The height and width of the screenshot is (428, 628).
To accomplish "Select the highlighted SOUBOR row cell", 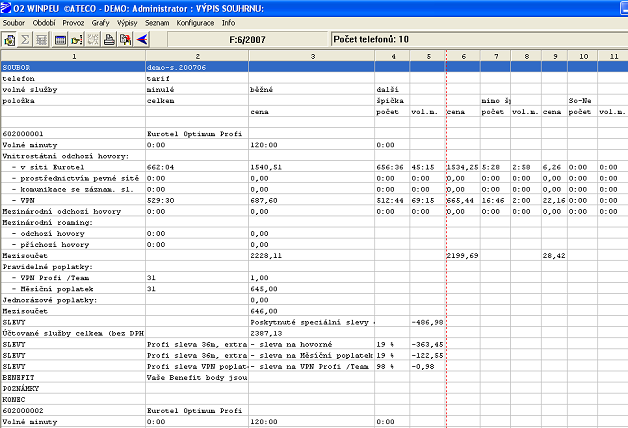I will 74,67.
